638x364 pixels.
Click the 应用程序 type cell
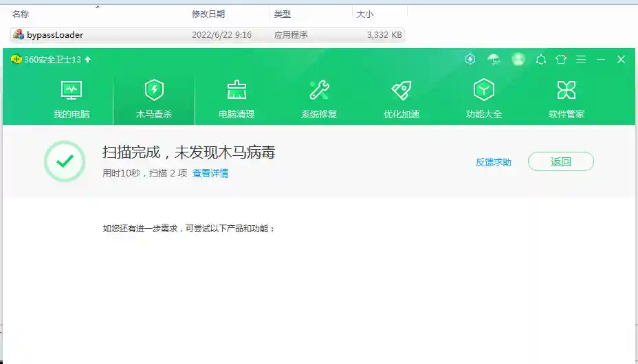click(x=291, y=35)
